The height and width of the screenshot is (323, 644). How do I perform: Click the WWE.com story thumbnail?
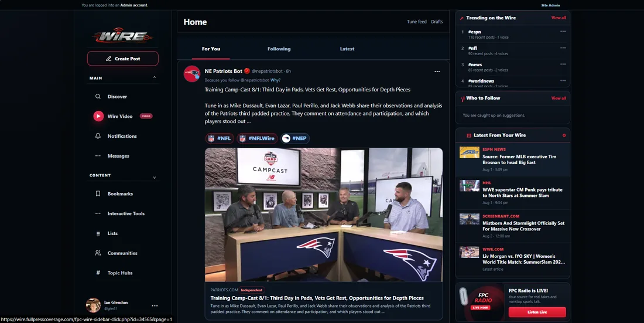point(470,252)
